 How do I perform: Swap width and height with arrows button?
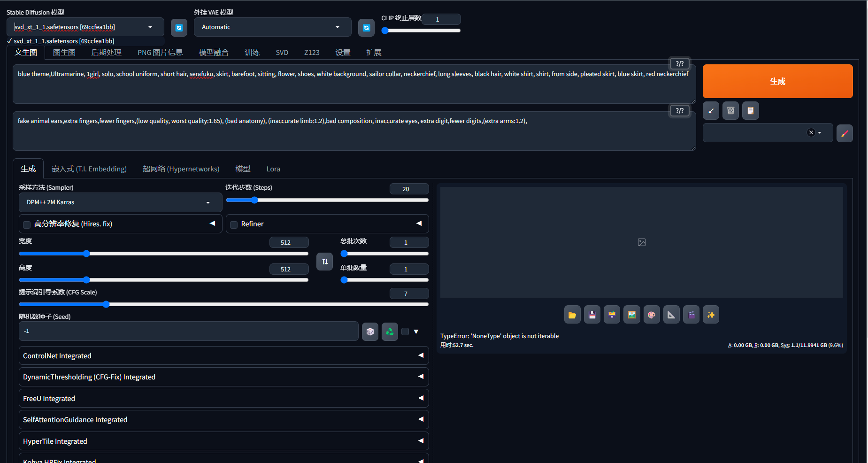click(324, 262)
